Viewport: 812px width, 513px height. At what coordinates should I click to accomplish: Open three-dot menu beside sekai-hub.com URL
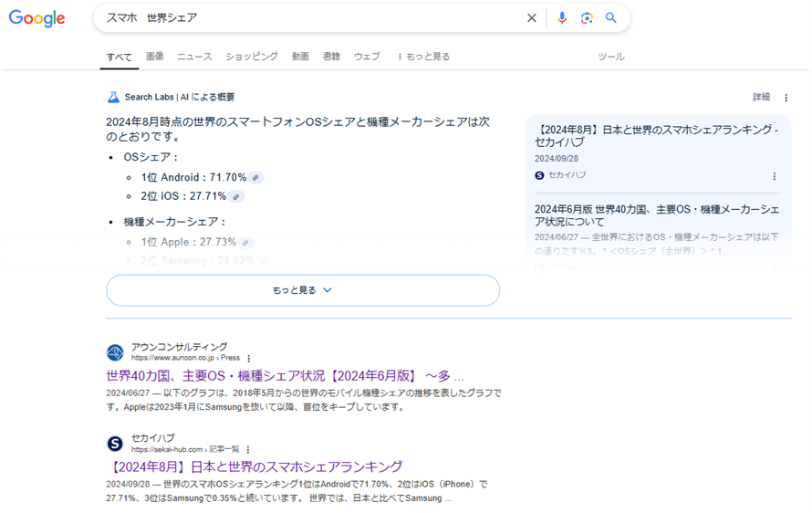248,450
